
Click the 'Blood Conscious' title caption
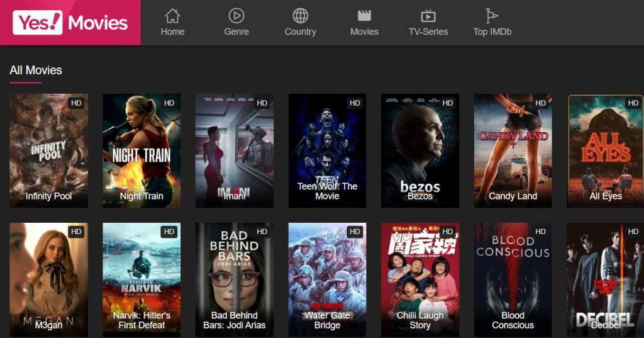[x=513, y=320]
